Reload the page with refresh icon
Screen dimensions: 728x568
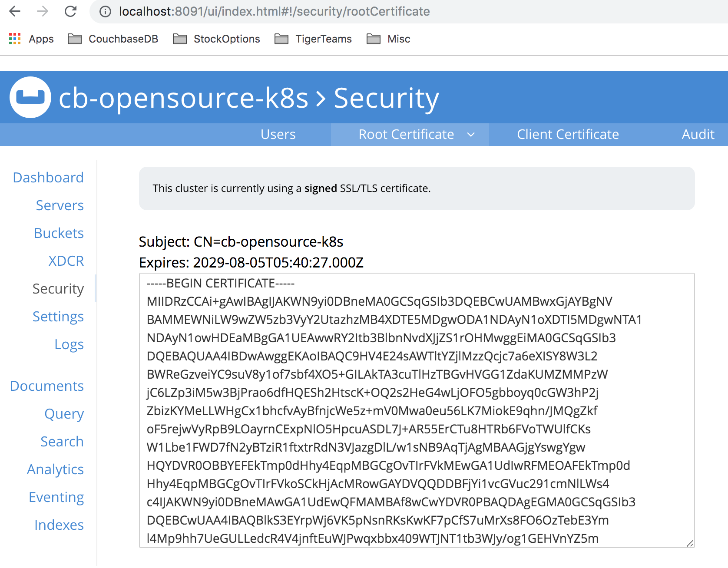pos(70,11)
